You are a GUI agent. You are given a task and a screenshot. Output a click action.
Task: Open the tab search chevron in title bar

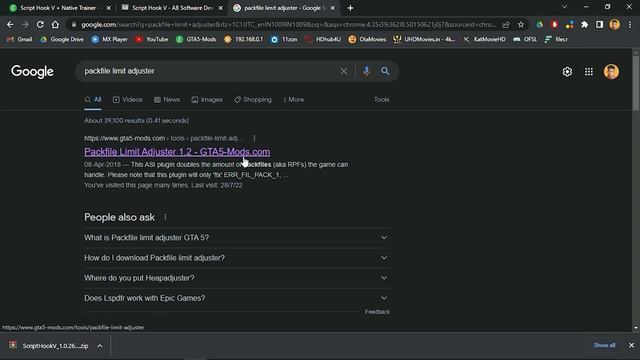point(564,7)
